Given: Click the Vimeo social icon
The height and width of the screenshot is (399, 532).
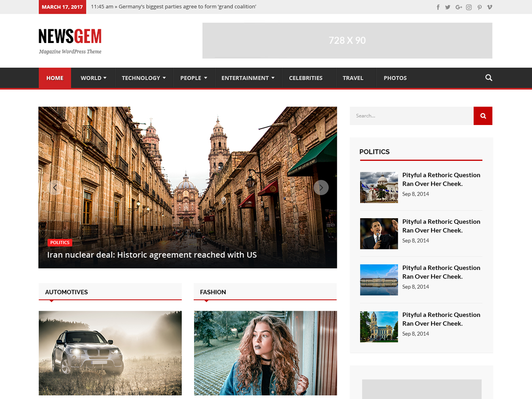Looking at the screenshot, I should [x=489, y=7].
